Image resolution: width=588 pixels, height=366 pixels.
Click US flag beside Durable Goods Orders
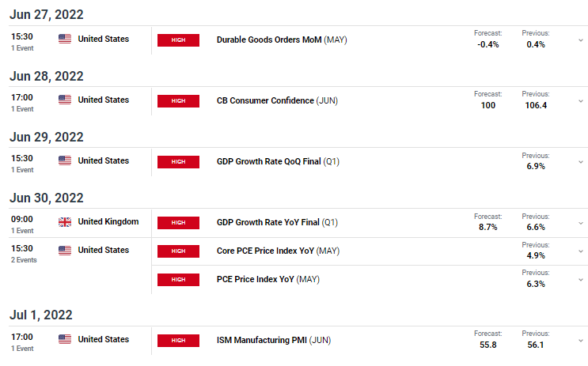[65, 39]
